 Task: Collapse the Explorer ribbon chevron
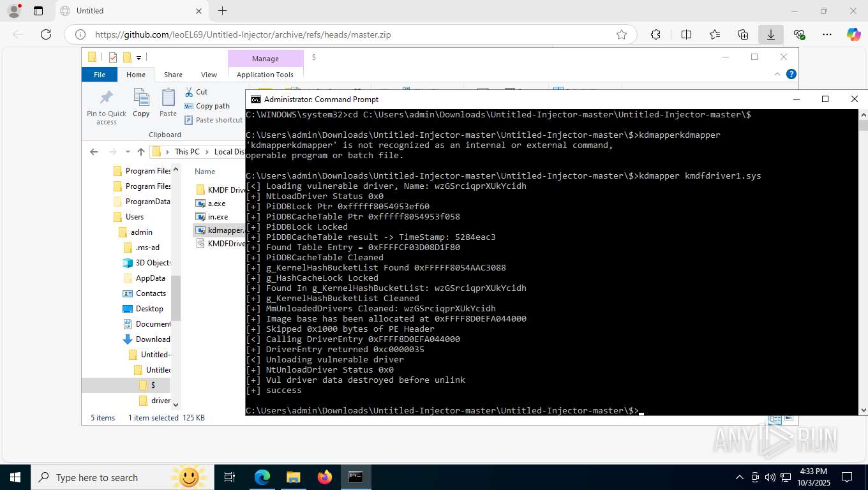[777, 74]
